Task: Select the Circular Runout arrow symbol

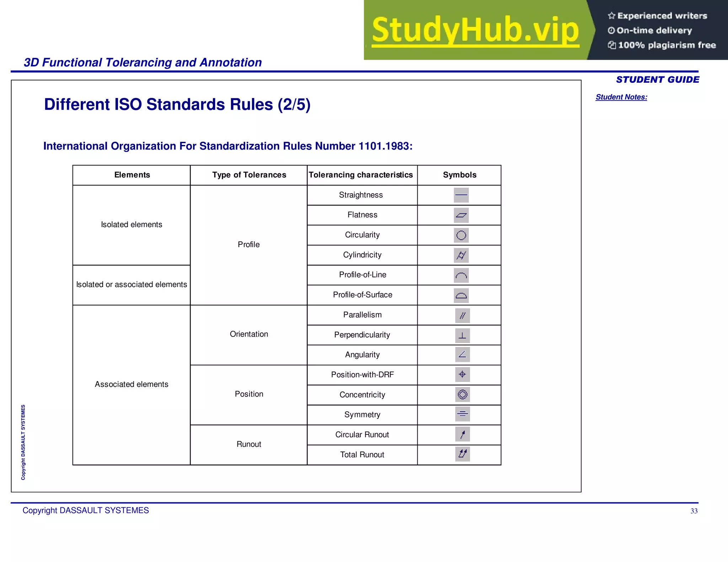Action: 462,434
